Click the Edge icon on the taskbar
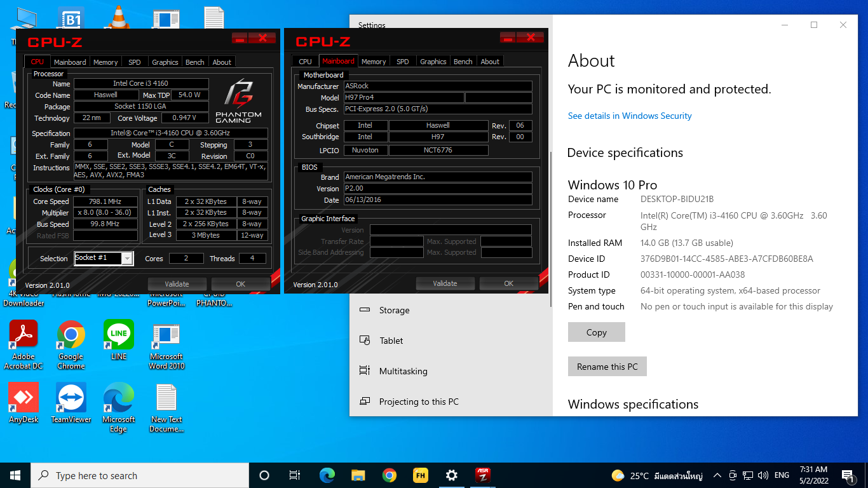This screenshot has width=868, height=488. point(327,475)
